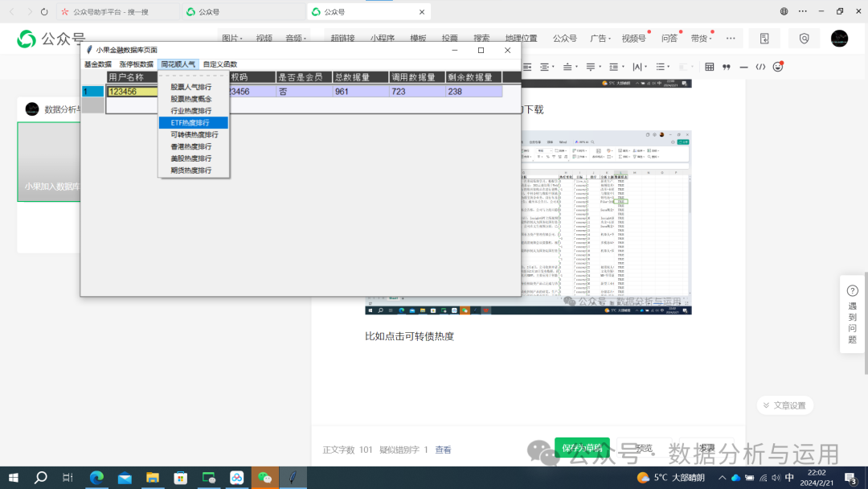Expand 文章设置 panel button

(784, 405)
